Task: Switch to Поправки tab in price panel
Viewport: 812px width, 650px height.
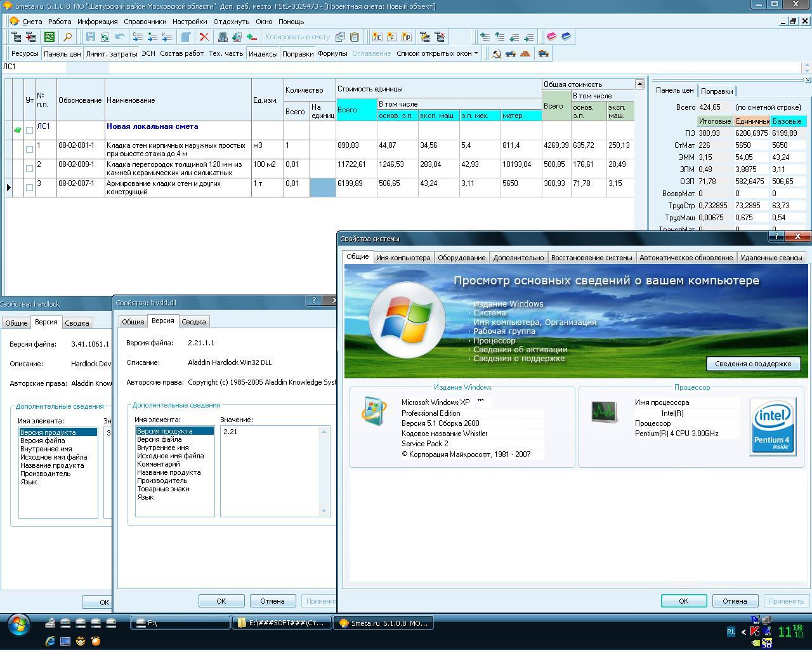Action: point(717,91)
